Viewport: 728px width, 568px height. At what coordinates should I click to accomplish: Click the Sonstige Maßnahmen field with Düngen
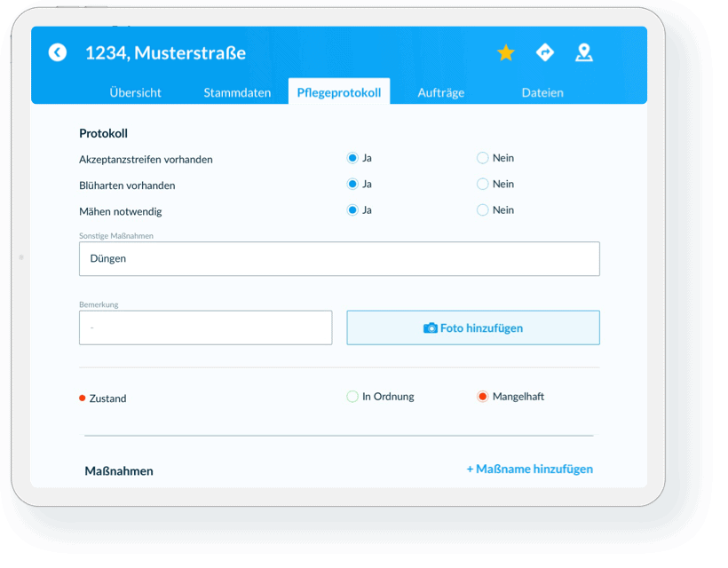pos(339,259)
